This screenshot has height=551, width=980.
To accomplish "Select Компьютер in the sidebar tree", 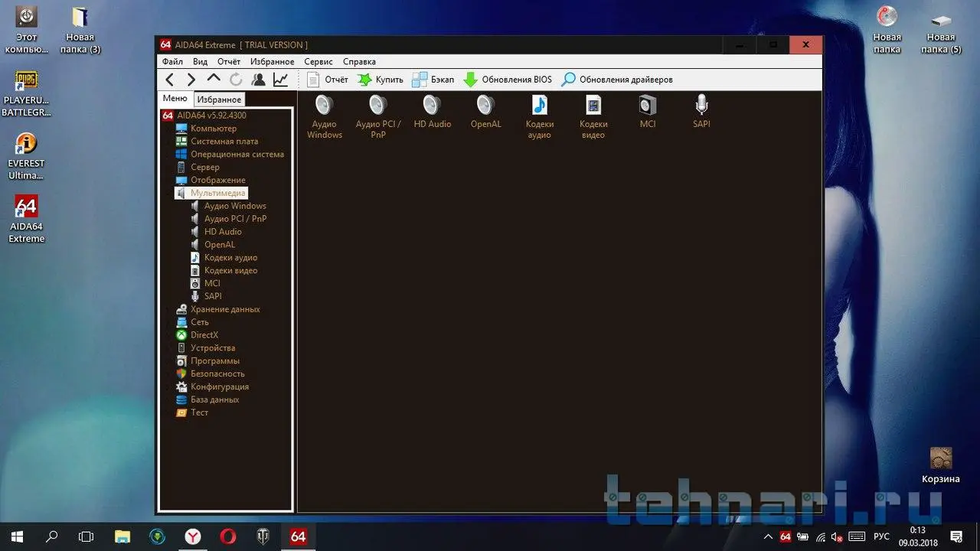I will click(x=206, y=129).
